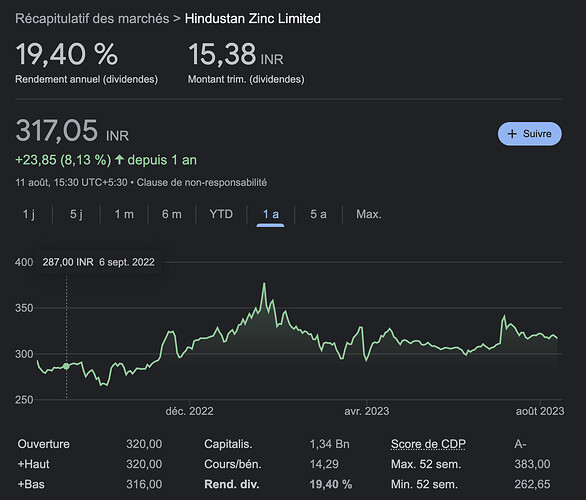Click the 19,40 % annual yield value
The image size is (586, 500).
pyautogui.click(x=67, y=55)
